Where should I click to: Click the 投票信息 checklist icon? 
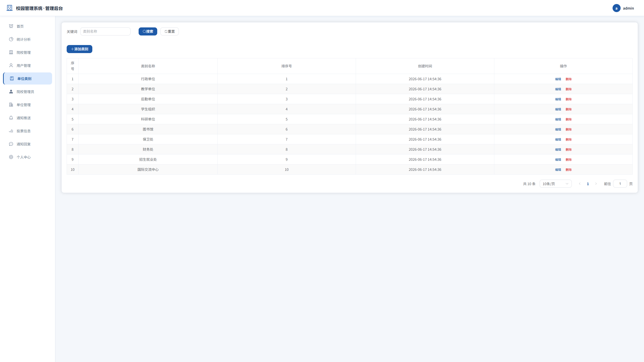click(x=11, y=131)
